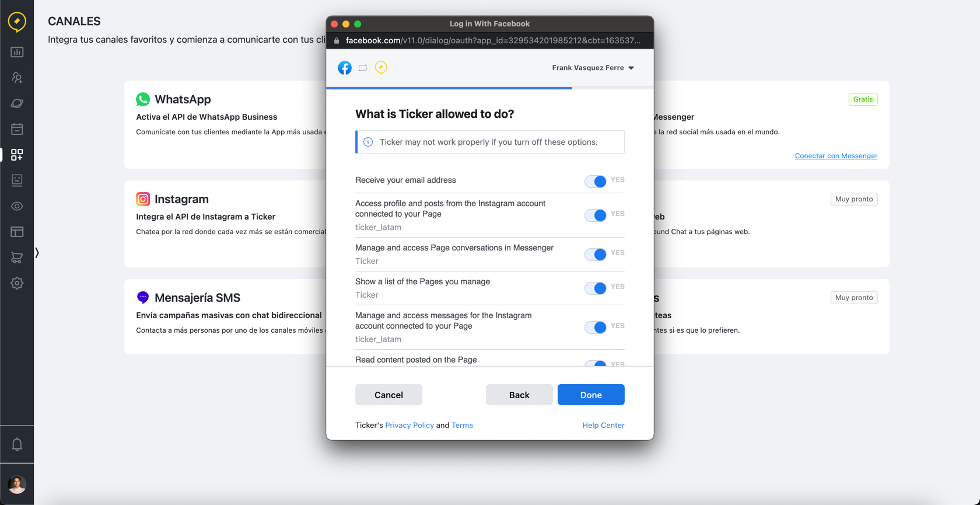Click the Mensajería SMS bubble icon
The image size is (980, 505).
[x=143, y=298]
